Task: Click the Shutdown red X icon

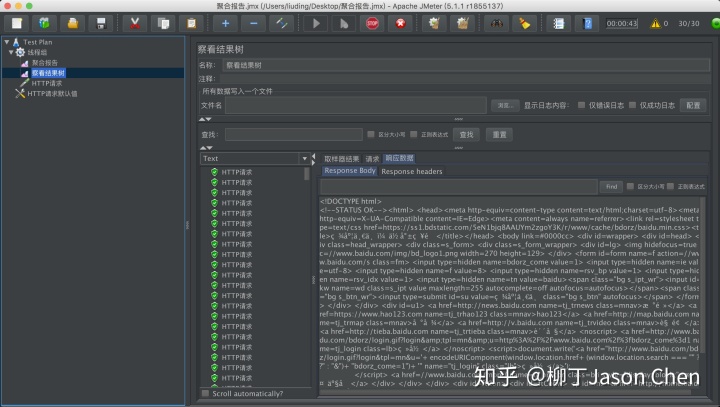Action: 400,23
